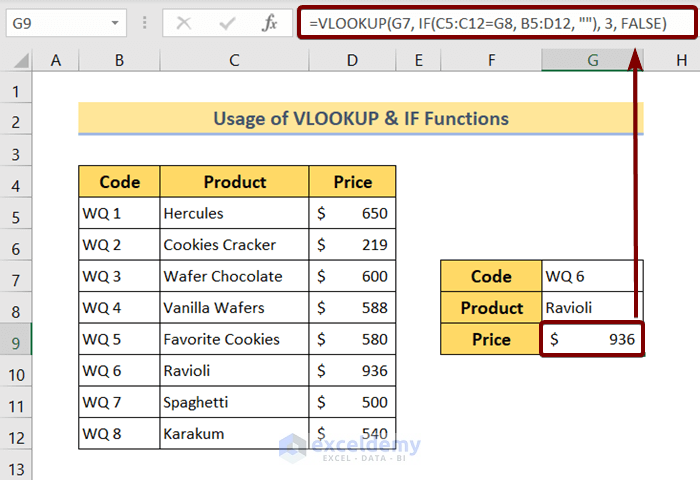Viewport: 700px width, 480px height.
Task: Click the Insert Function fx icon
Action: click(270, 23)
